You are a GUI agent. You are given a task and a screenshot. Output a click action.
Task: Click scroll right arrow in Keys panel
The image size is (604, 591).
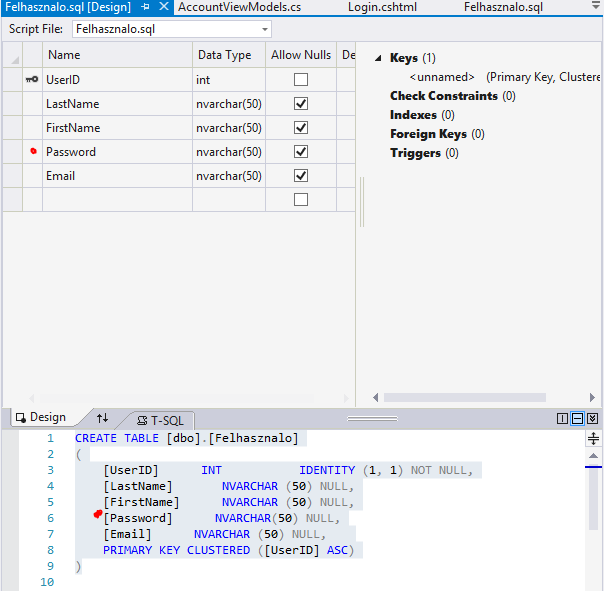(x=592, y=397)
